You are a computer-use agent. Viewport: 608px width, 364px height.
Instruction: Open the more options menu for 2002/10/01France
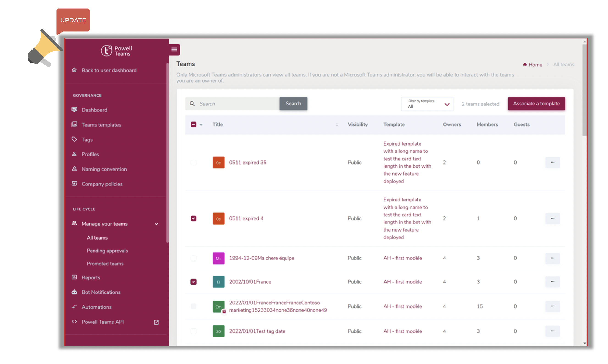(552, 282)
